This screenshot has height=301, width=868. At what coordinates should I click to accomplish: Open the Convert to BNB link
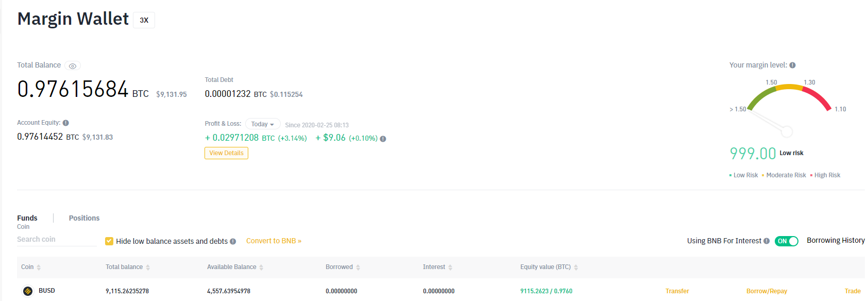click(x=274, y=241)
